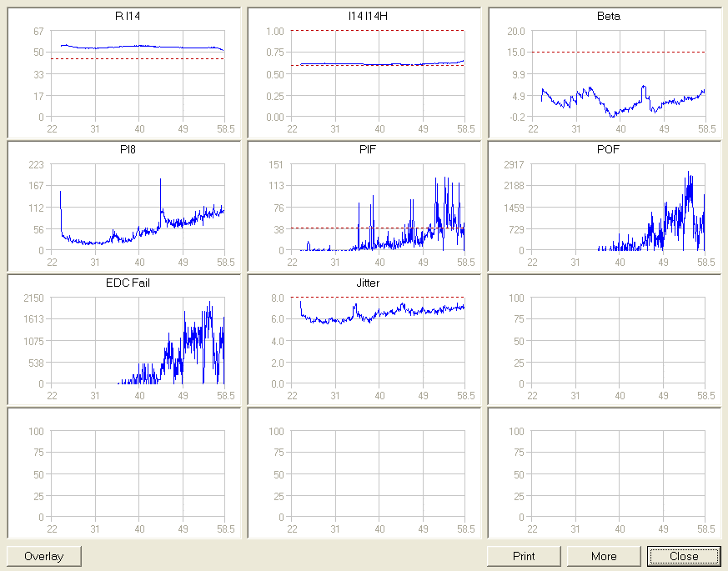This screenshot has height=571, width=728.
Task: Click the "EDC Fail" chart title text
Action: click(x=128, y=283)
